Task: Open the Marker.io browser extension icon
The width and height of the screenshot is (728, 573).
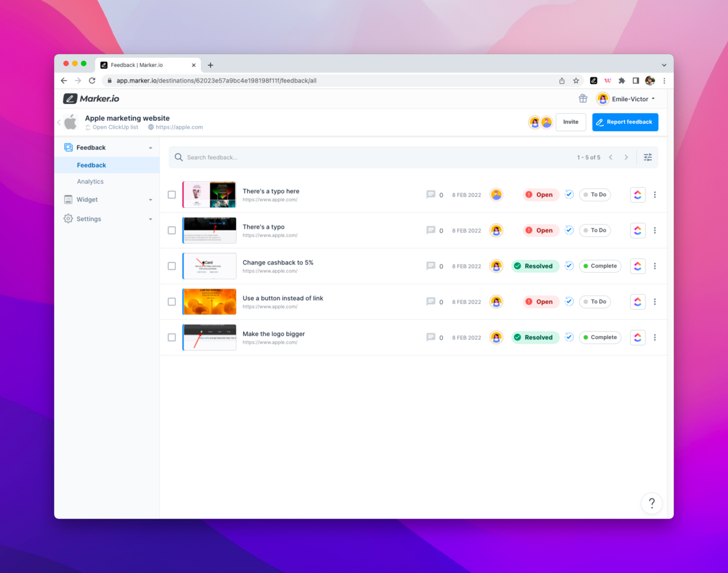Action: (593, 81)
